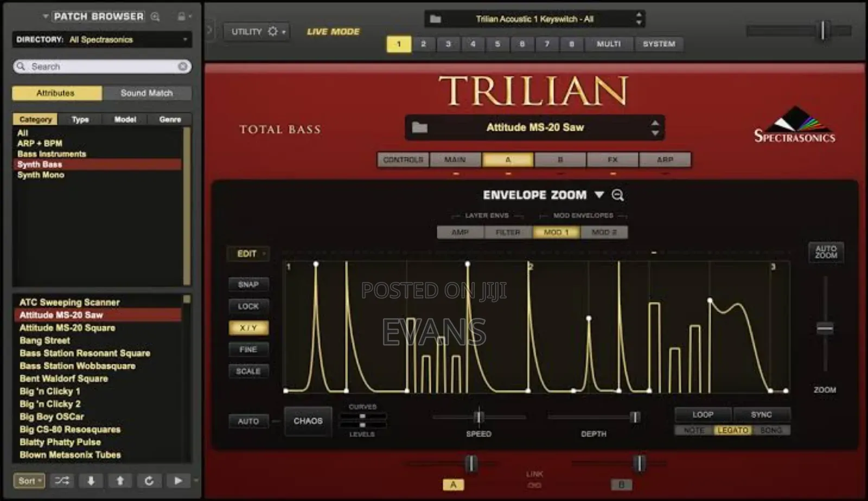Select layer B tab

pos(560,159)
